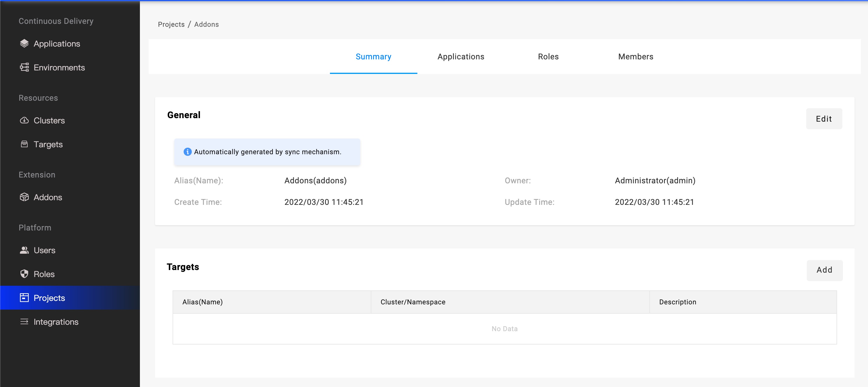The width and height of the screenshot is (868, 387).
Task: Click the Alias(Name) table column header
Action: (x=202, y=302)
